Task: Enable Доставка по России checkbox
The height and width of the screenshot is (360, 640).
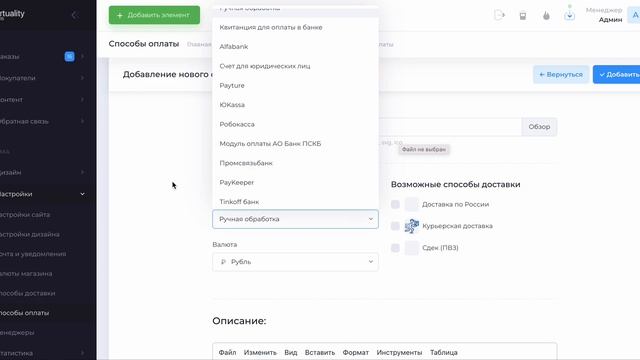Action: pyautogui.click(x=395, y=204)
